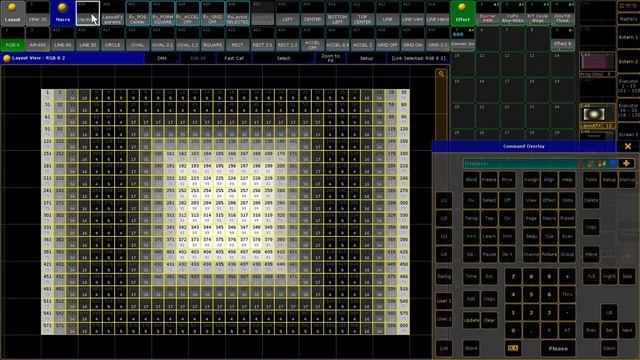Screen dimensions: 640x360
Task: Click the magnifier zoom icon in layout view
Action: [441, 74]
